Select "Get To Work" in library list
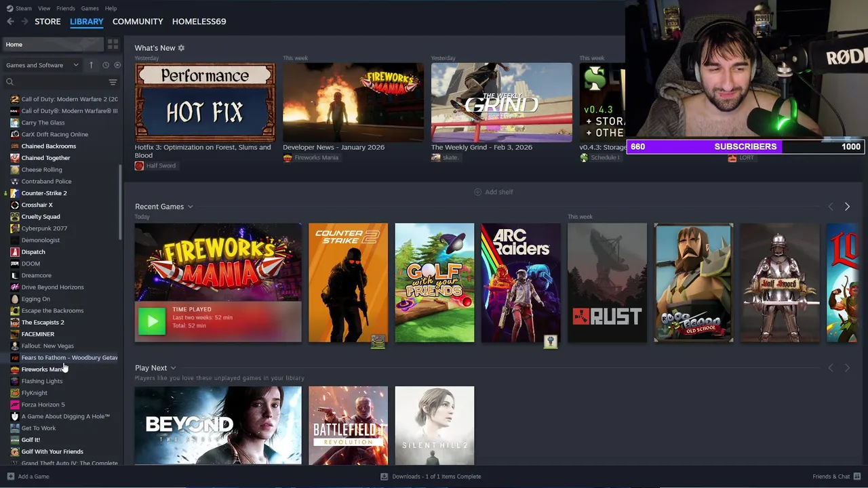The height and width of the screenshot is (488, 868). (x=39, y=428)
